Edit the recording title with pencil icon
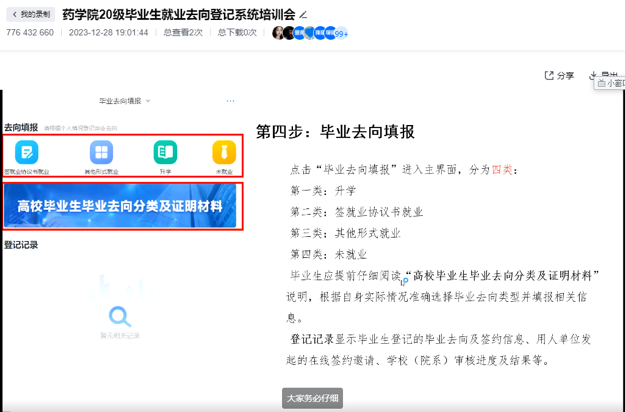The width and height of the screenshot is (625, 412). point(304,15)
